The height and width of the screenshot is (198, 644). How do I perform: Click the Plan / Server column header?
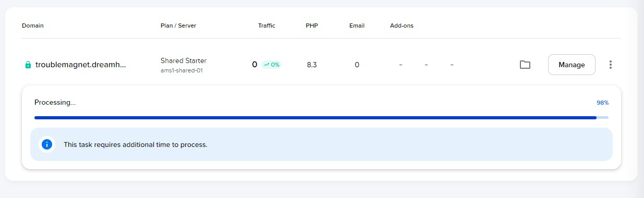pos(178,26)
